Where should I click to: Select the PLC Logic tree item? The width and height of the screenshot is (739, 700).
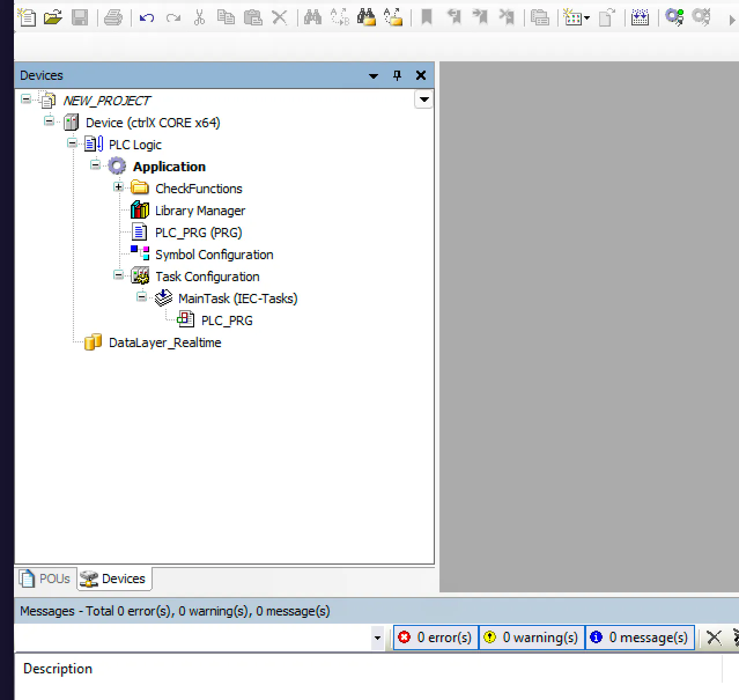pos(135,145)
